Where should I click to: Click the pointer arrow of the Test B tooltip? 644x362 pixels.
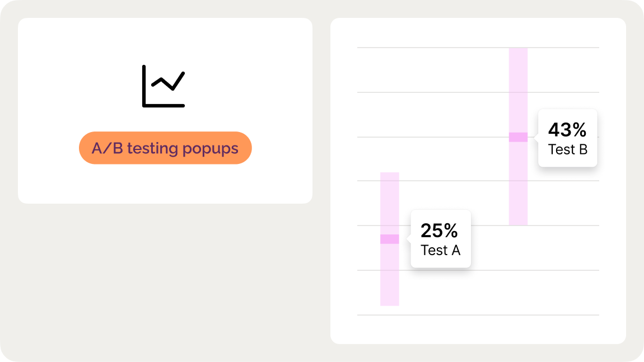click(536, 137)
